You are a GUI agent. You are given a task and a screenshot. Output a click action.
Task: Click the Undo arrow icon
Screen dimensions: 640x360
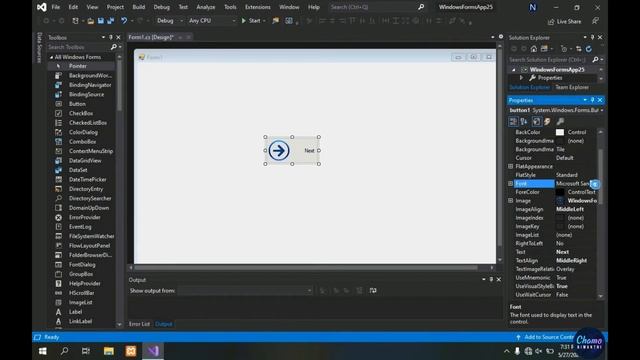point(124,21)
